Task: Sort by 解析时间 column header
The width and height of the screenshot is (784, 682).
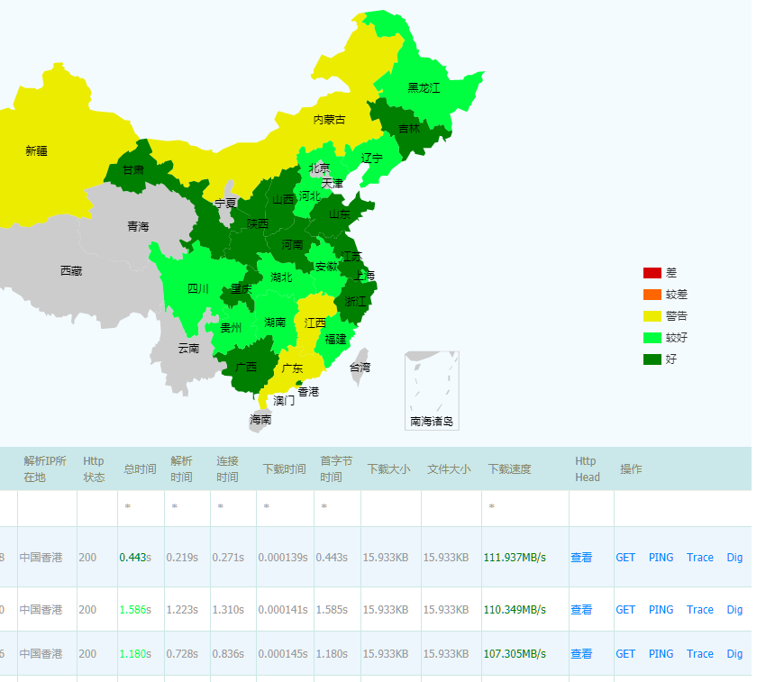Action: tap(181, 469)
